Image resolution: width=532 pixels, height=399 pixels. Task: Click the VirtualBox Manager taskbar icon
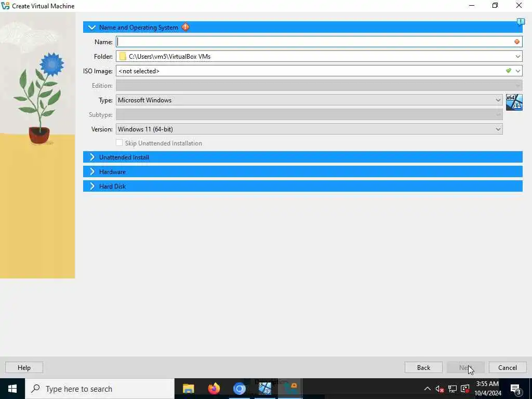(290, 389)
